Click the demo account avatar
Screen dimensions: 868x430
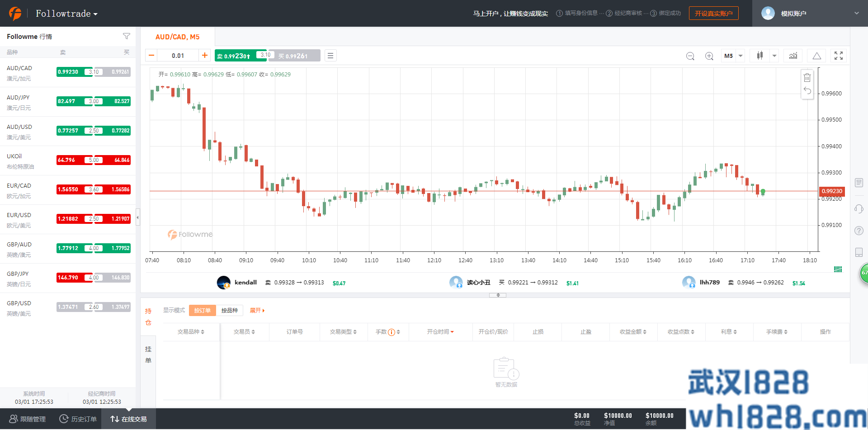click(768, 13)
